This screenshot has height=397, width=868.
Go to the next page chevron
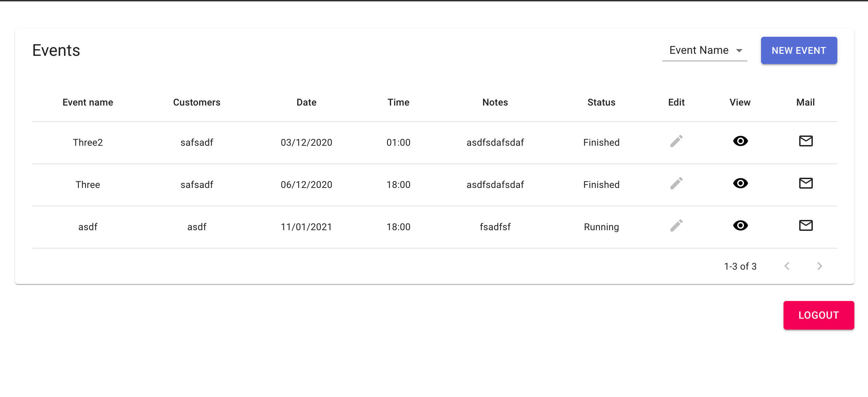click(x=820, y=266)
